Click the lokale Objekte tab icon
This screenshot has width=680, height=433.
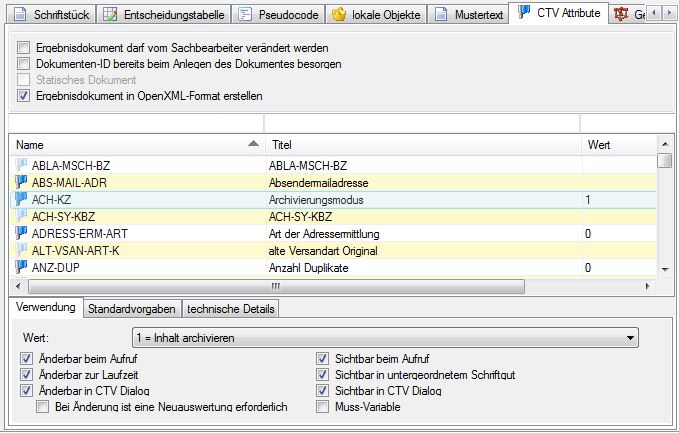[x=339, y=14]
